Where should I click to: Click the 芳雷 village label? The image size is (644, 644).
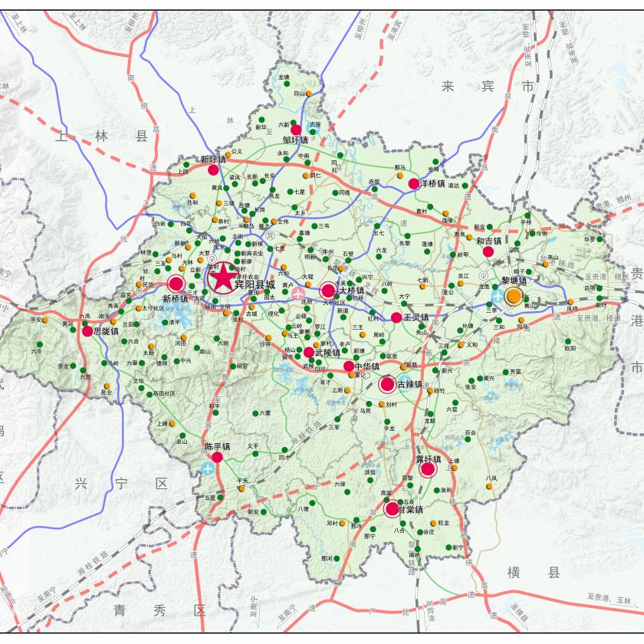click(515, 372)
